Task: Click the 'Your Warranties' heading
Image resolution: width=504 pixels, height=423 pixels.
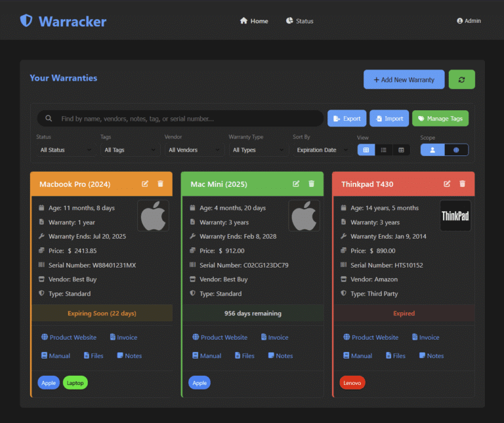Action: click(63, 78)
